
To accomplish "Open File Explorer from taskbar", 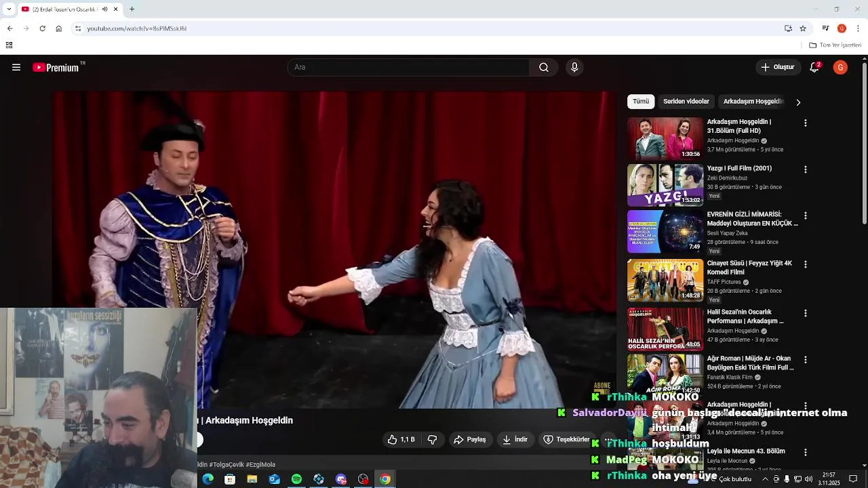I will pos(252,479).
